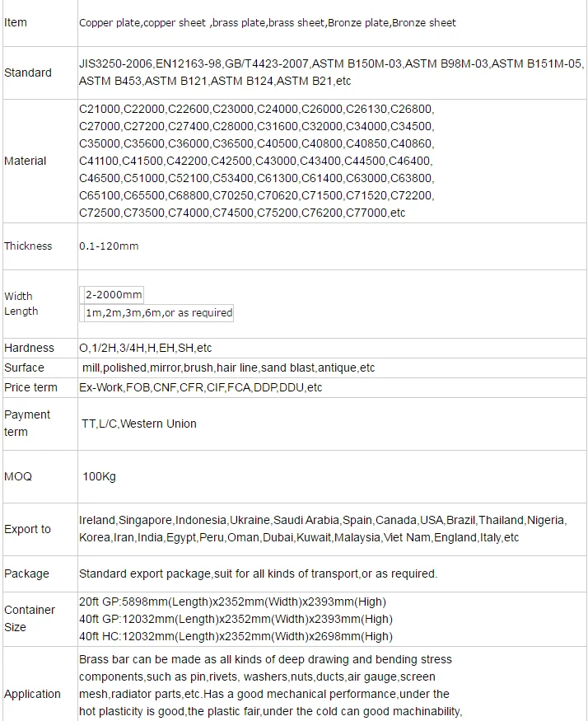588x721 pixels.
Task: Click the Container Size label
Action: [x=30, y=619]
